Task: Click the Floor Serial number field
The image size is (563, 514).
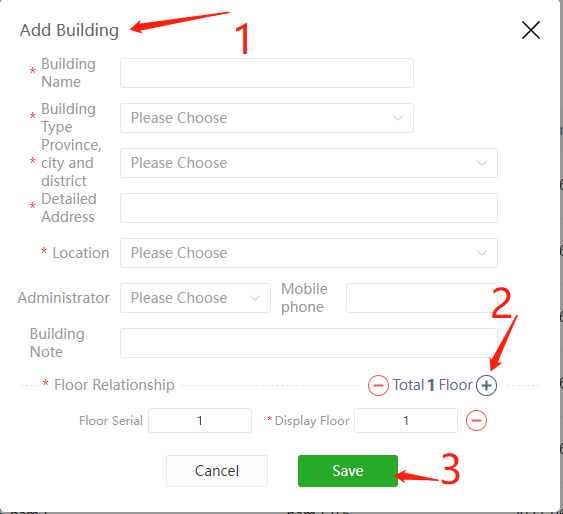Action: [200, 420]
